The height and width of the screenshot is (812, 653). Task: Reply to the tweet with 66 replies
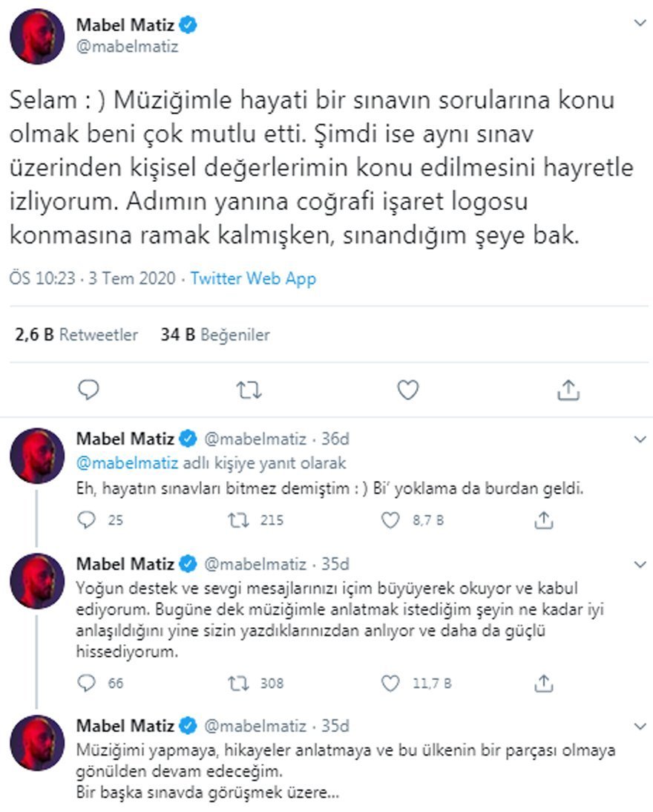click(88, 682)
